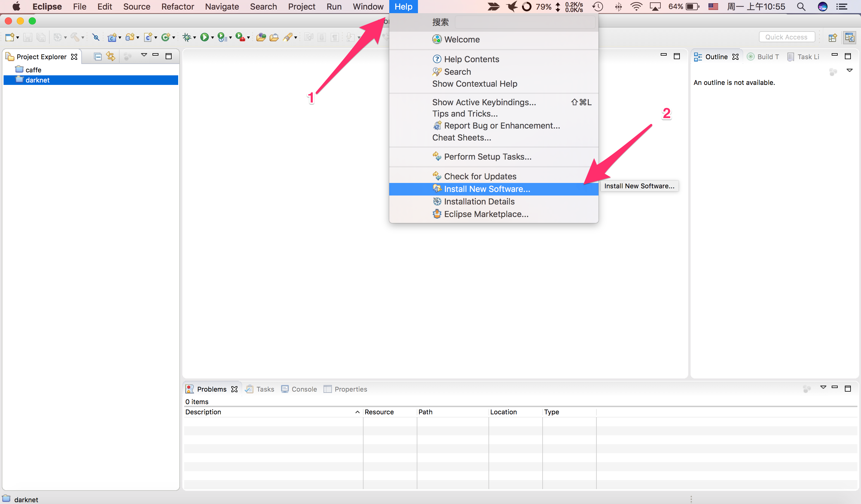Click the New C++ Class toolbar icon
This screenshot has height=504, width=861.
(x=165, y=37)
